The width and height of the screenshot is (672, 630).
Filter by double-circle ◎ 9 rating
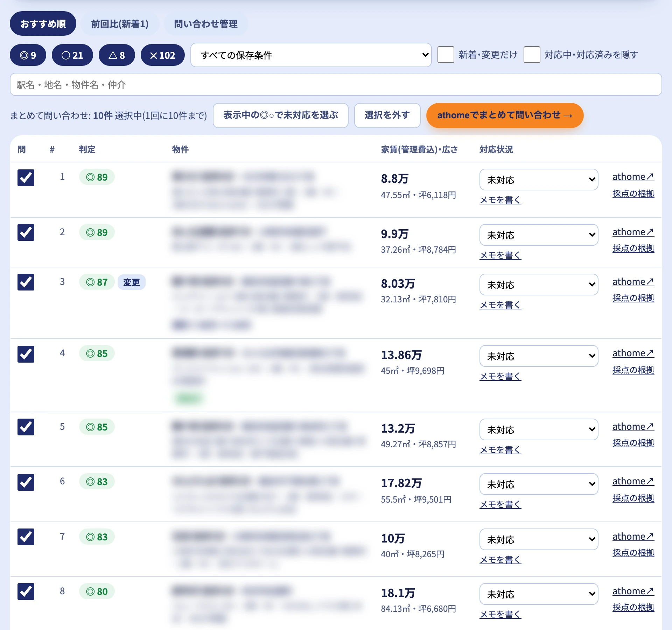pos(28,55)
